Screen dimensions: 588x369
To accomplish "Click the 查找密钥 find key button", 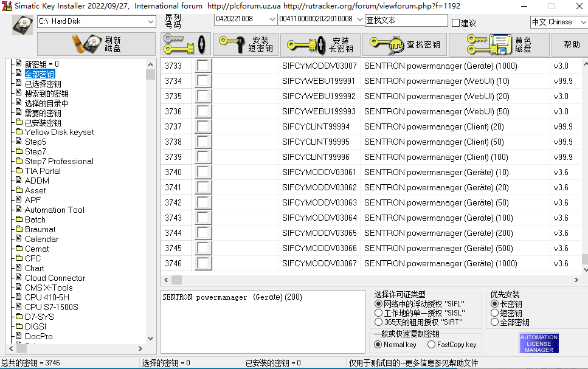I will (404, 44).
